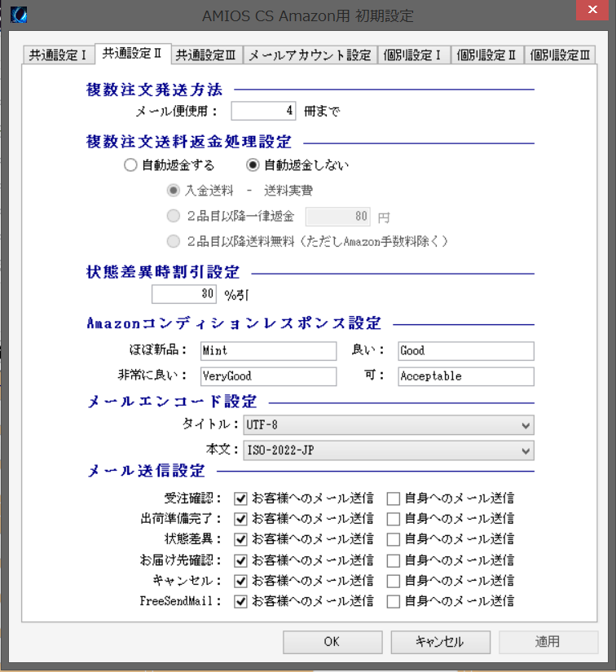Toggle 状態差異 お客様へのメール送信 checkbox
Image resolution: width=616 pixels, height=672 pixels.
pyautogui.click(x=240, y=539)
